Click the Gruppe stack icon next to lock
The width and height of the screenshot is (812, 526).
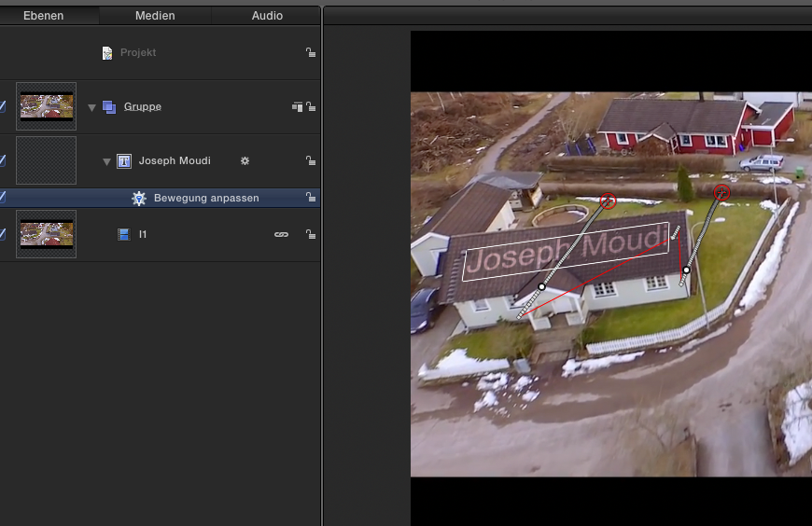pos(297,106)
